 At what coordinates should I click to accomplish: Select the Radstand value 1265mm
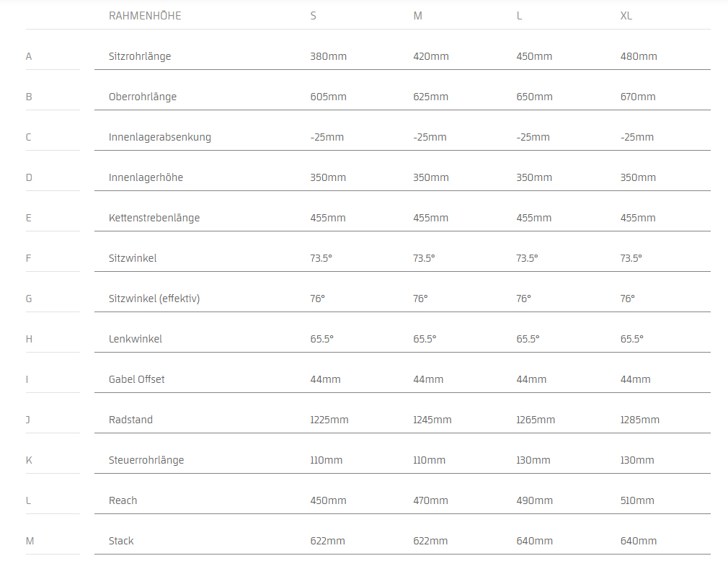point(536,420)
